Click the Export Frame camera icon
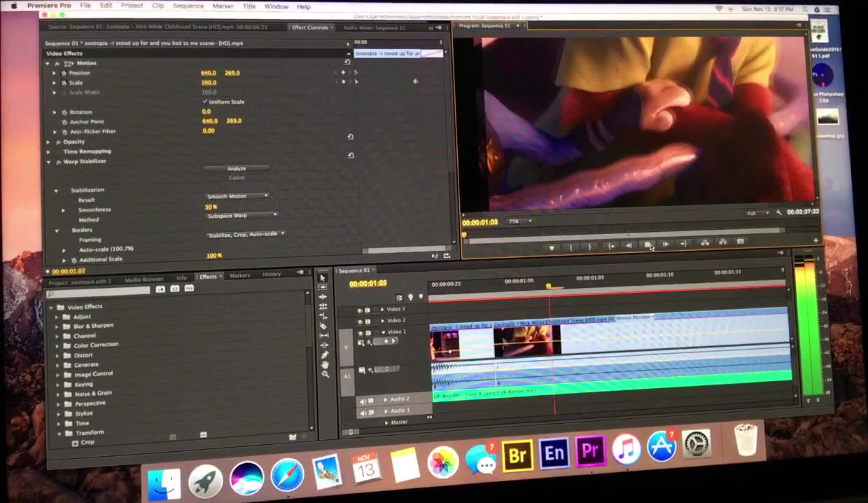The image size is (868, 503). (741, 242)
